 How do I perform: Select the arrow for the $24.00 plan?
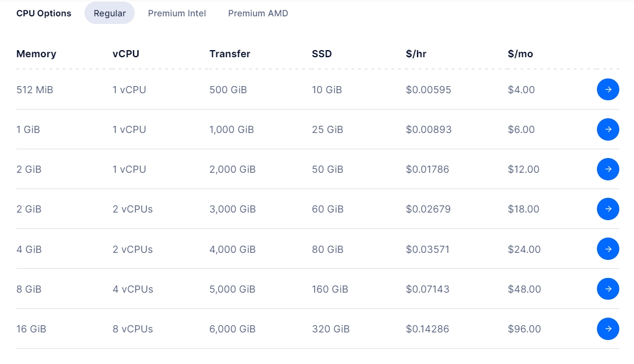pyautogui.click(x=608, y=249)
